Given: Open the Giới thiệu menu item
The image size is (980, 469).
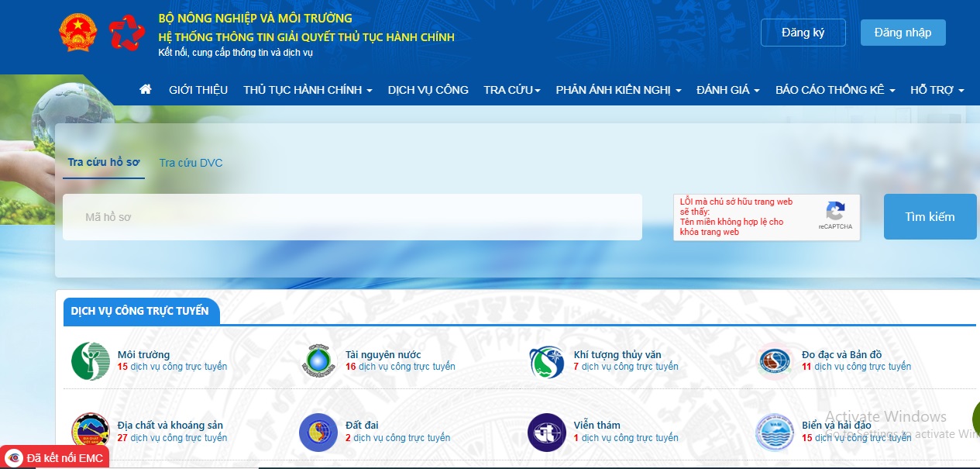Looking at the screenshot, I should point(198,90).
